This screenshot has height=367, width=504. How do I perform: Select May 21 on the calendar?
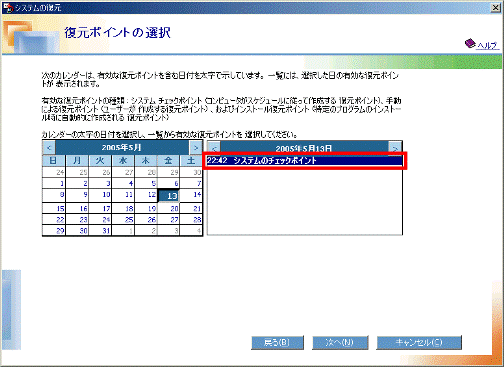[x=191, y=209]
